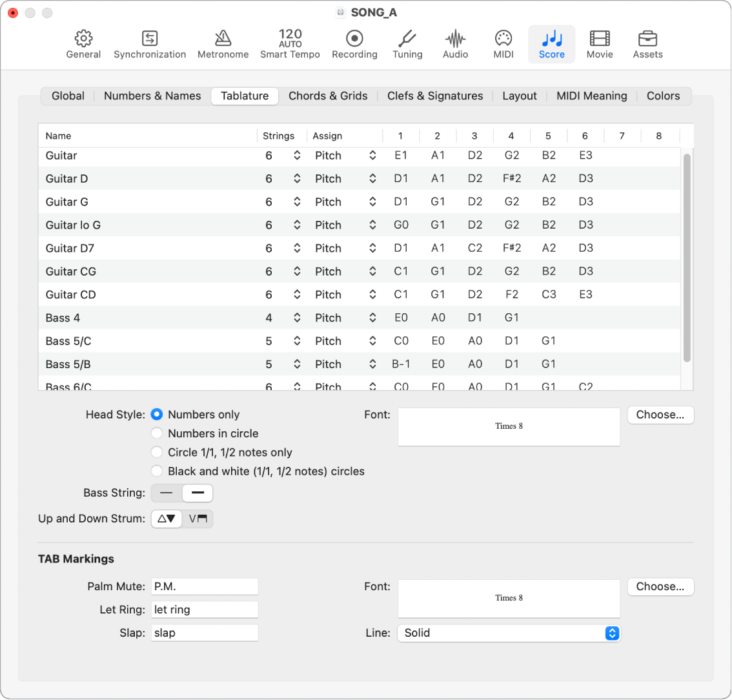732x700 pixels.
Task: Open Assign Pitch popup for Guitar row
Action: 345,156
